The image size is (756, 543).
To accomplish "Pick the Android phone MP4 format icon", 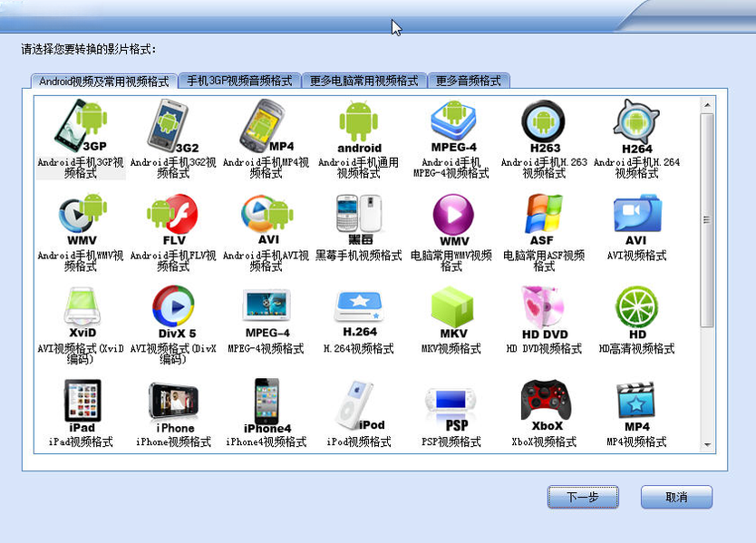I will click(267, 126).
